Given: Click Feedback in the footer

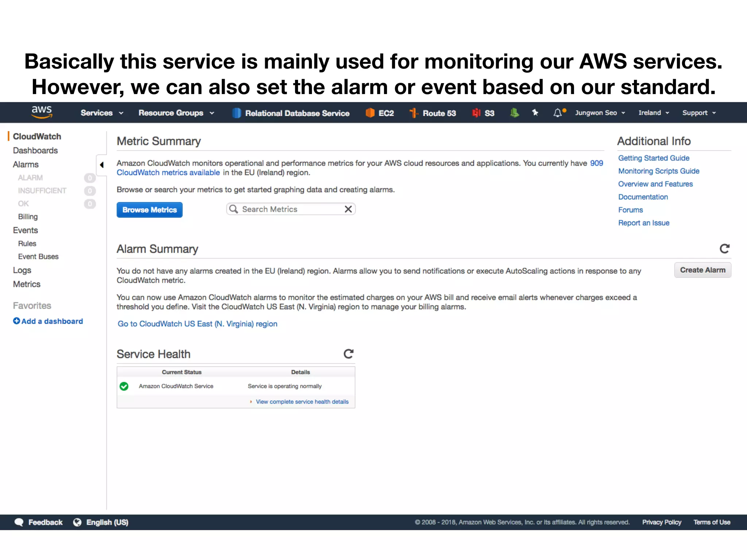Looking at the screenshot, I should coord(45,522).
